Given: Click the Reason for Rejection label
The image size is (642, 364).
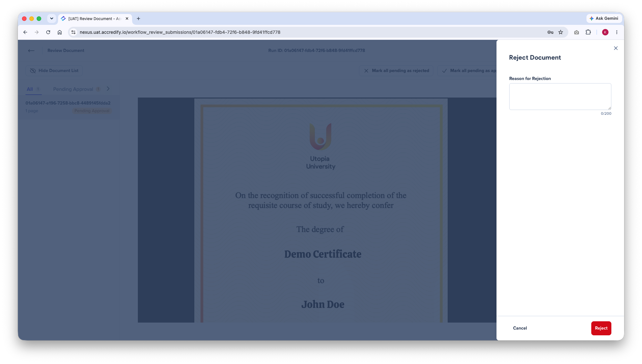Looking at the screenshot, I should [x=530, y=78].
